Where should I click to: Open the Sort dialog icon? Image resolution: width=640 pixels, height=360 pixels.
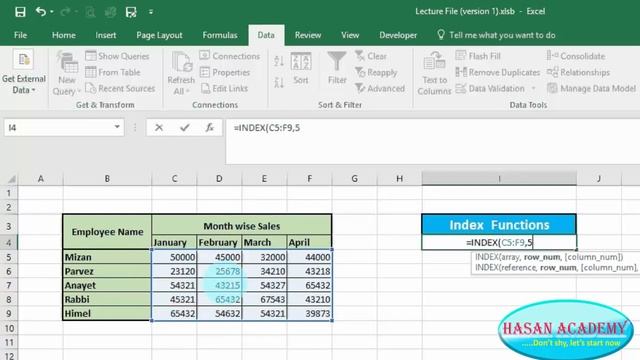point(301,69)
